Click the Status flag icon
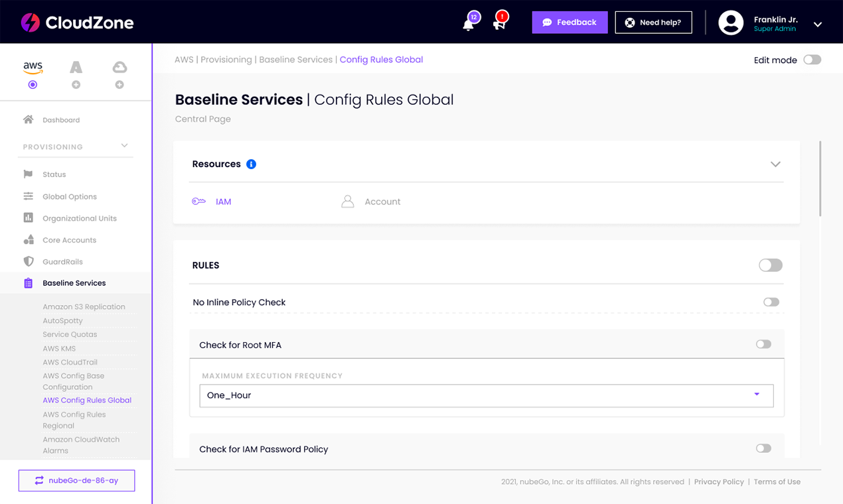Image resolution: width=843 pixels, height=504 pixels. [x=28, y=174]
